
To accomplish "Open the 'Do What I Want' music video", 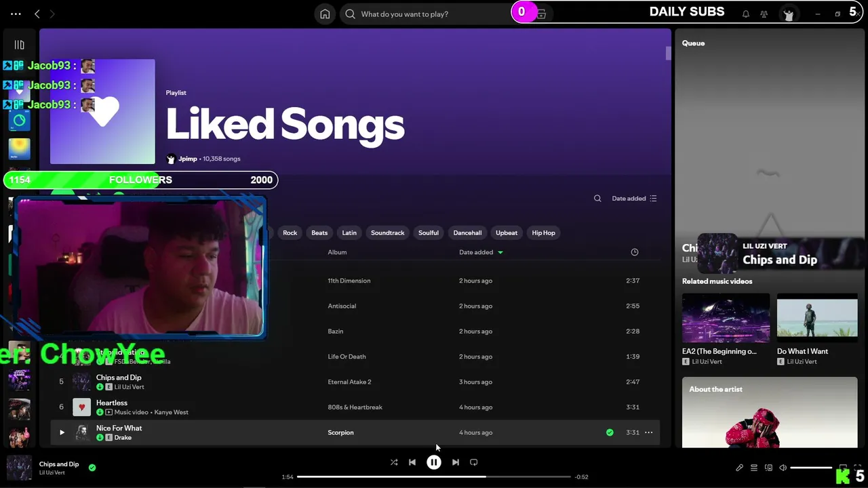I will (x=817, y=329).
